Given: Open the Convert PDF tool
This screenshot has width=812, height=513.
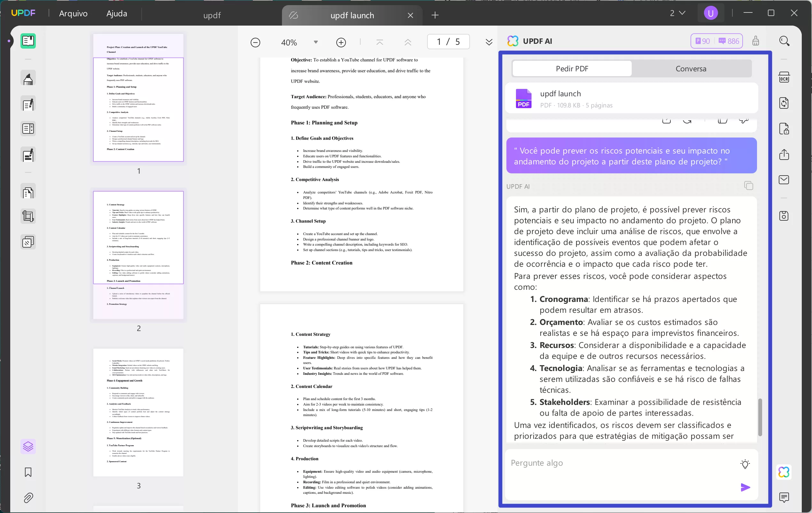Looking at the screenshot, I should pyautogui.click(x=784, y=103).
